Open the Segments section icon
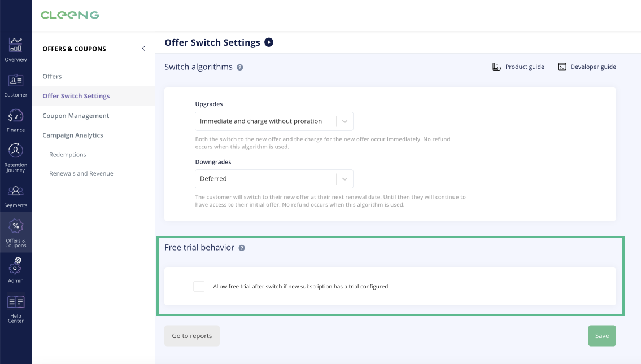Image resolution: width=641 pixels, height=364 pixels. pos(16,191)
